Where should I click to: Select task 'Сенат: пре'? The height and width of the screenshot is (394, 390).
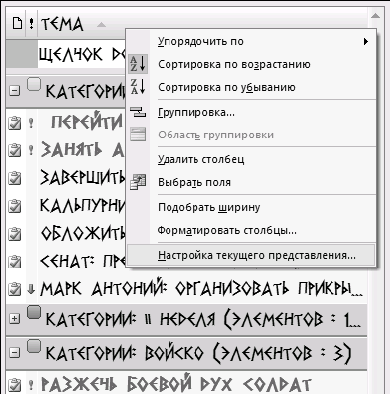pyautogui.click(x=83, y=261)
